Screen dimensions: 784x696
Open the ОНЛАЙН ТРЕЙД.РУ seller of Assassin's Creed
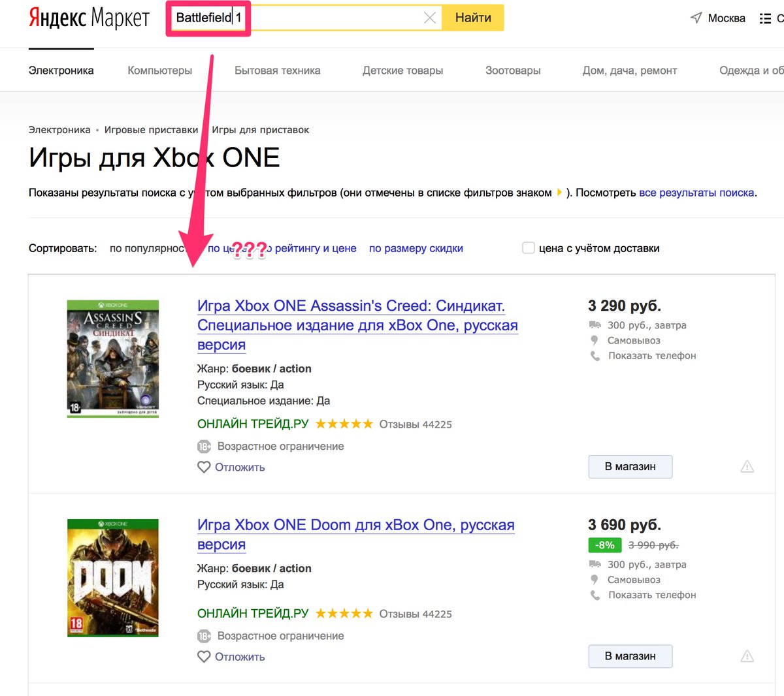point(253,424)
